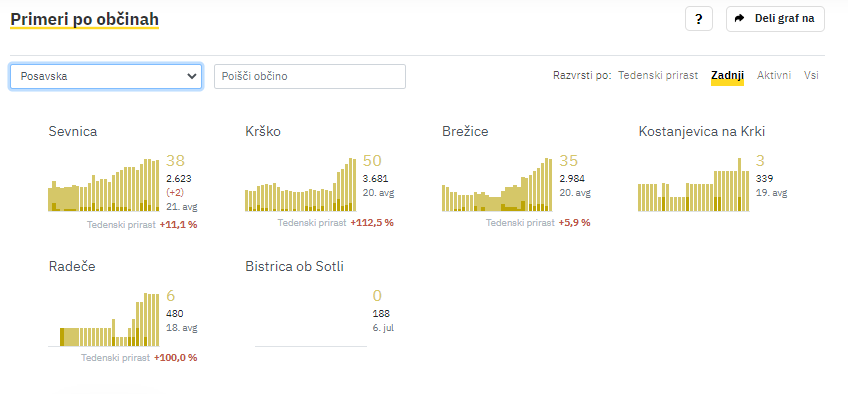Sort by Tedenski prirast
The image size is (848, 394).
(658, 76)
